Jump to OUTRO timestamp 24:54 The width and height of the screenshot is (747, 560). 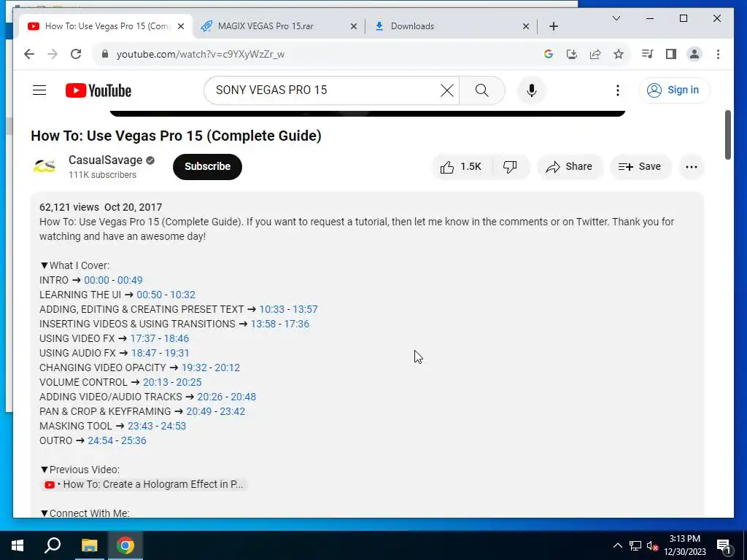pyautogui.click(x=101, y=441)
